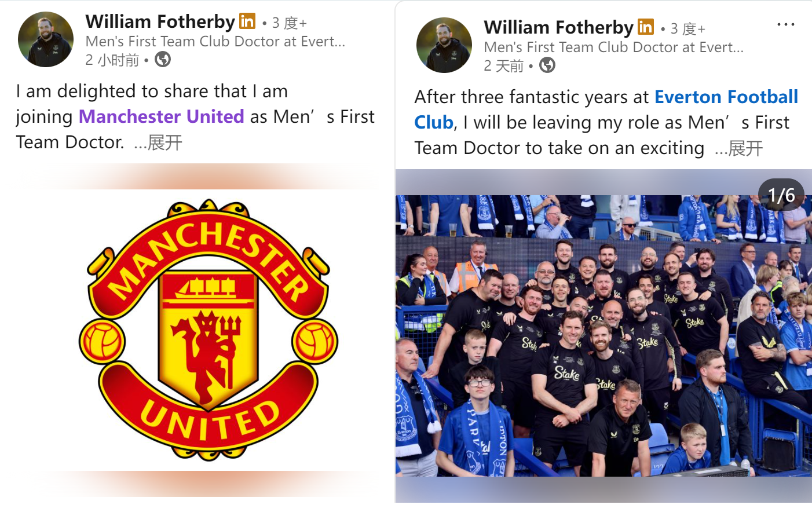Click the 1/6 image counter badge

(781, 195)
